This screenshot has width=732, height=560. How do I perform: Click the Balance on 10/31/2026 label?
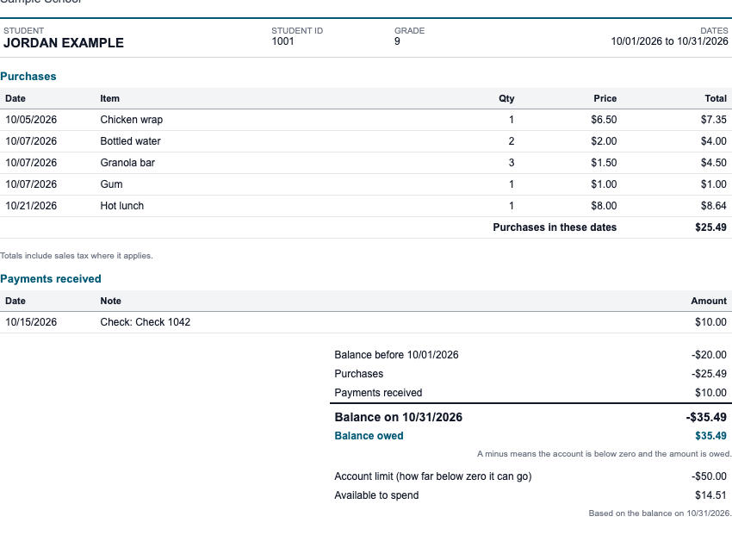click(398, 417)
